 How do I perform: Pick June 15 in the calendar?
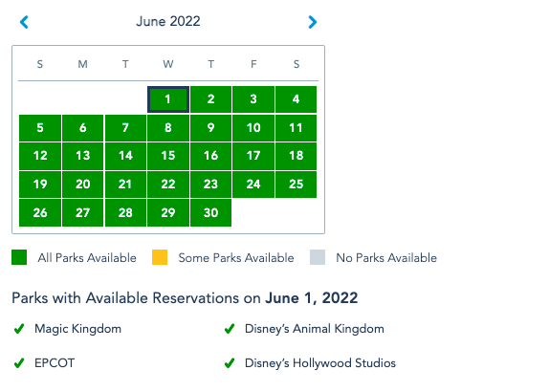pos(168,156)
